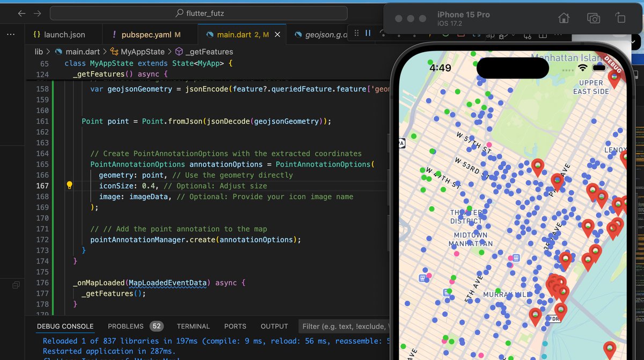This screenshot has width=644, height=360.
Task: Open the PROBLEMS panel tab
Action: [x=126, y=326]
